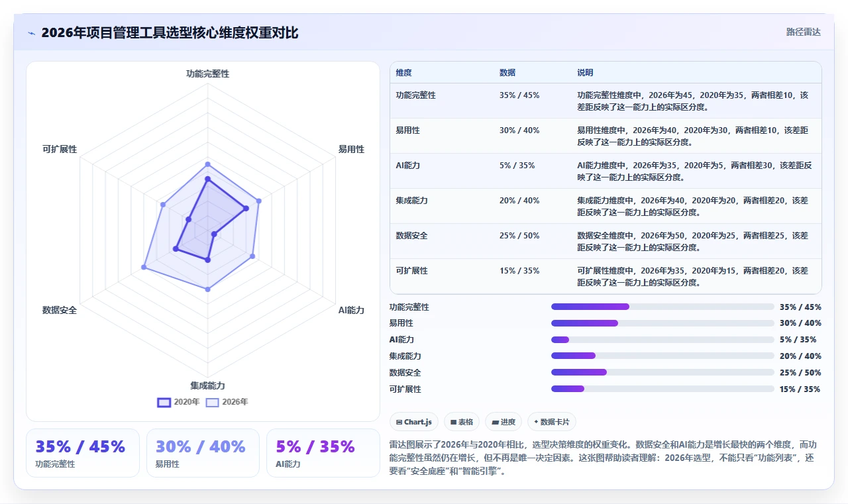This screenshot has width=848, height=504.
Task: Toggle the 2026年 legend swatch
Action: [x=212, y=402]
